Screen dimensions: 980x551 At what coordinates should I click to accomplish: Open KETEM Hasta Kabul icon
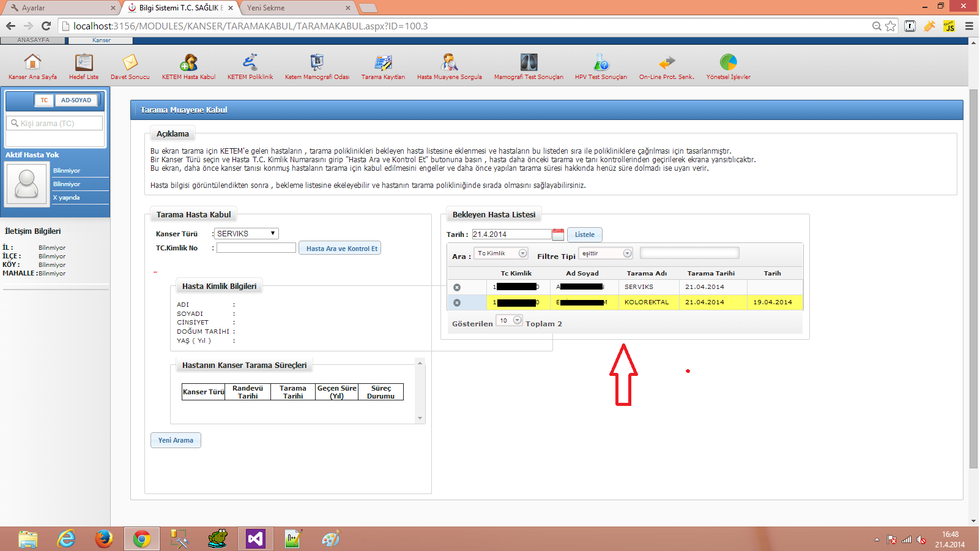(x=188, y=62)
